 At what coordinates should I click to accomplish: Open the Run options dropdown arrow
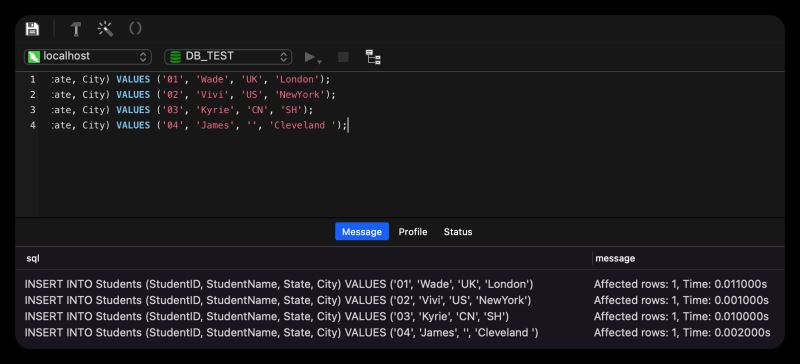[320, 62]
